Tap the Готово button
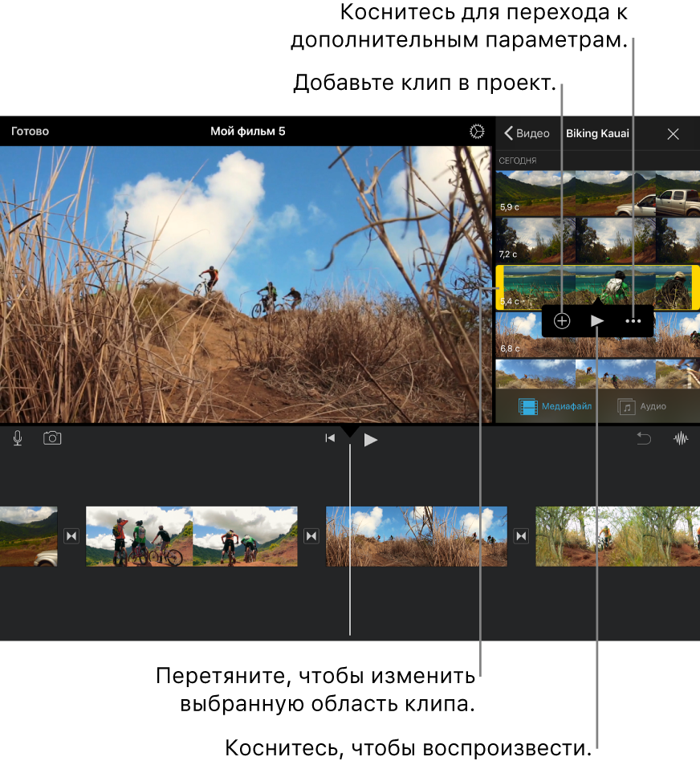The height and width of the screenshot is (769, 700). [x=30, y=132]
